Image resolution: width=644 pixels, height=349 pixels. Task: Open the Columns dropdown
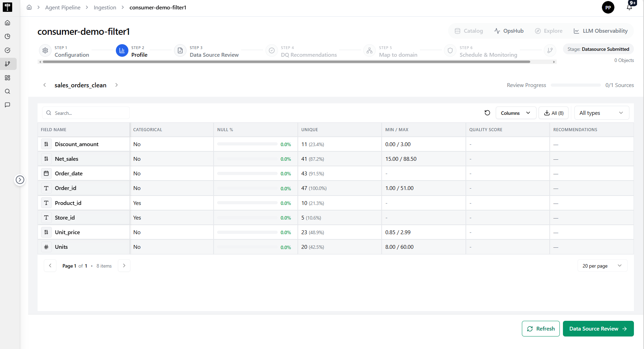pyautogui.click(x=516, y=113)
